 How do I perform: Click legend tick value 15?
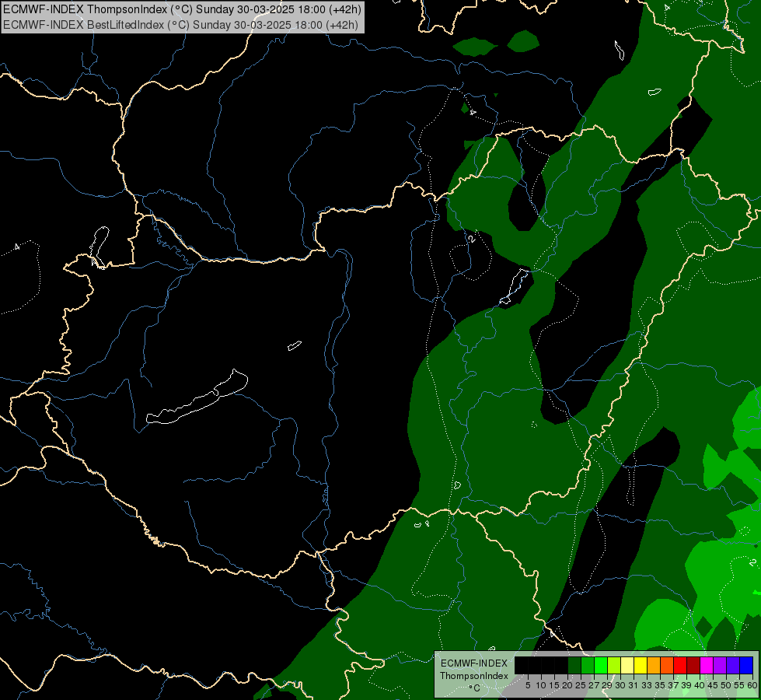tap(554, 685)
